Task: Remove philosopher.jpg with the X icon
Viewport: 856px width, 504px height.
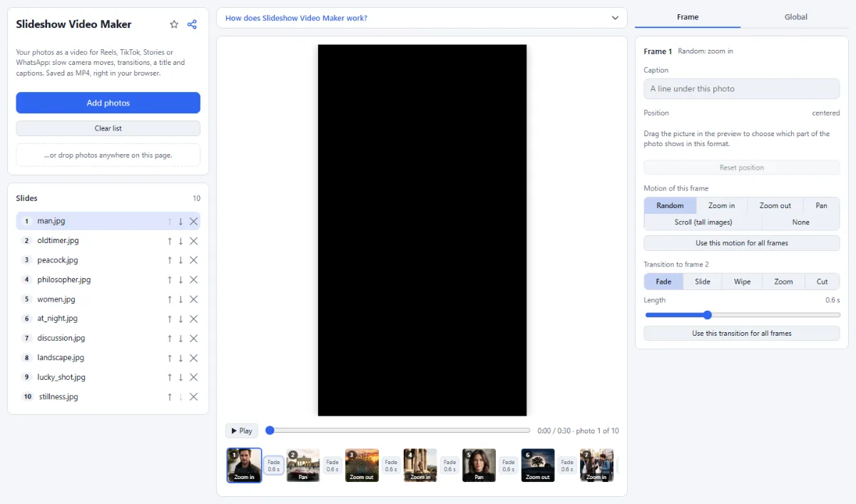Action: (193, 280)
